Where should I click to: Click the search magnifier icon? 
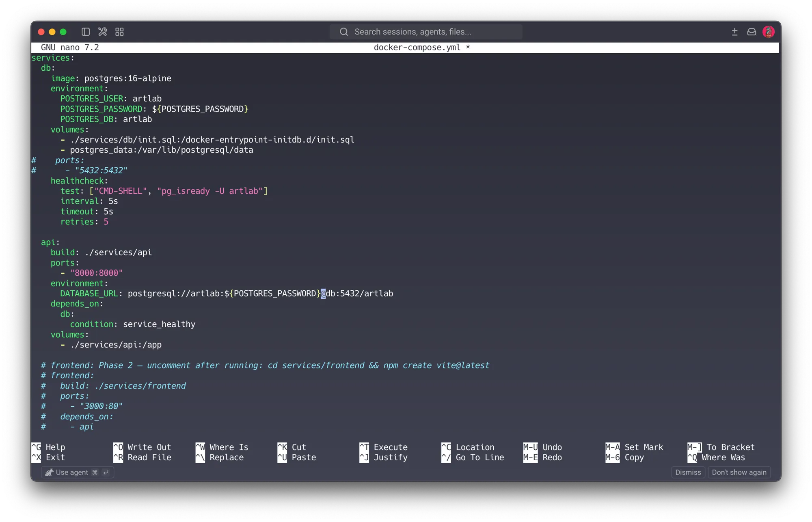[x=344, y=32]
